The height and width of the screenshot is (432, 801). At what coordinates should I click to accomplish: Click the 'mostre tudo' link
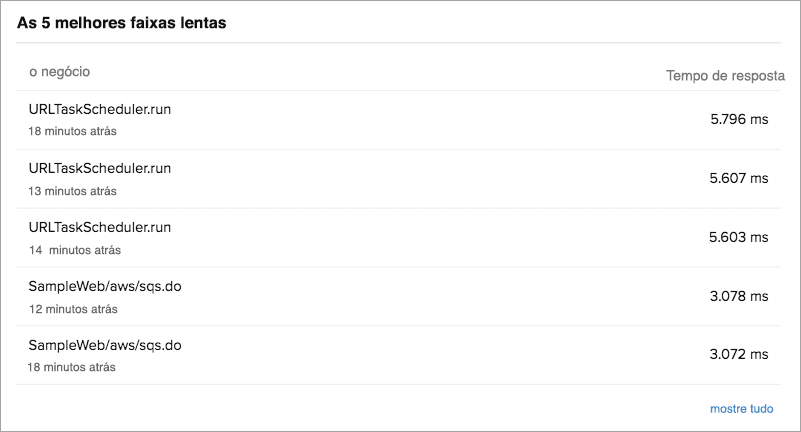(x=741, y=408)
